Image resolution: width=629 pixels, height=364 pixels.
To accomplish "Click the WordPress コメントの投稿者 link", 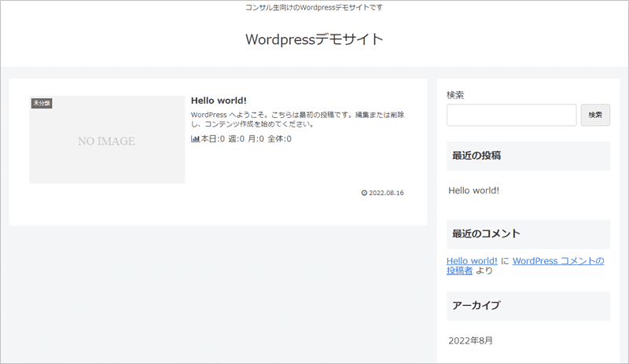I will click(x=558, y=261).
